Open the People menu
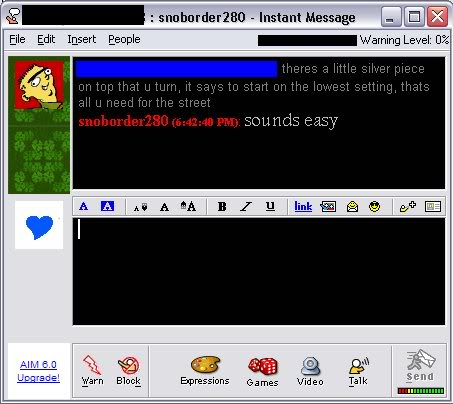The image size is (453, 404). click(124, 39)
